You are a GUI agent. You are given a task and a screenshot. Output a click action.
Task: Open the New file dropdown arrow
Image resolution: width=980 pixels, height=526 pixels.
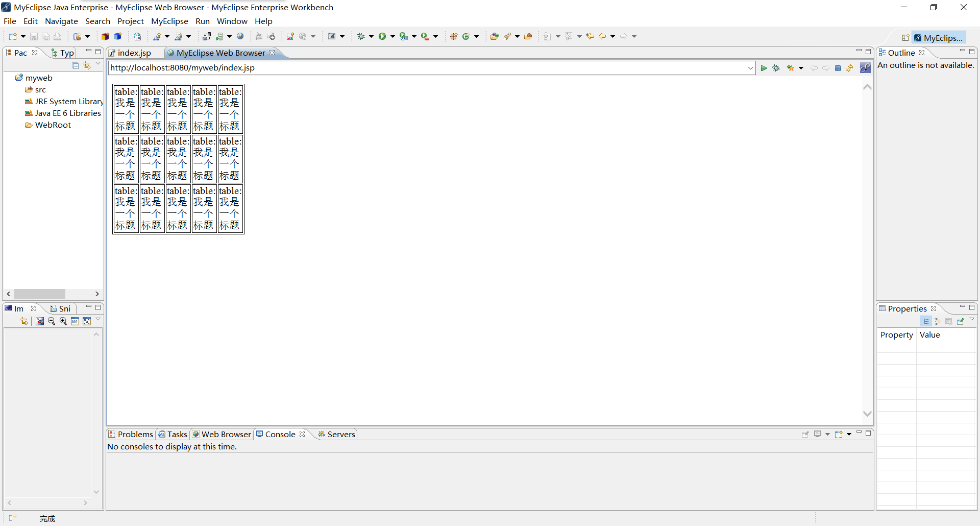[x=23, y=36]
